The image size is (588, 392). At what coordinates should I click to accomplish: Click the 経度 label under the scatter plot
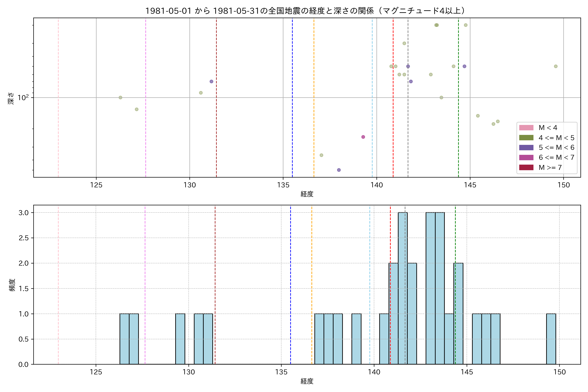coord(307,194)
